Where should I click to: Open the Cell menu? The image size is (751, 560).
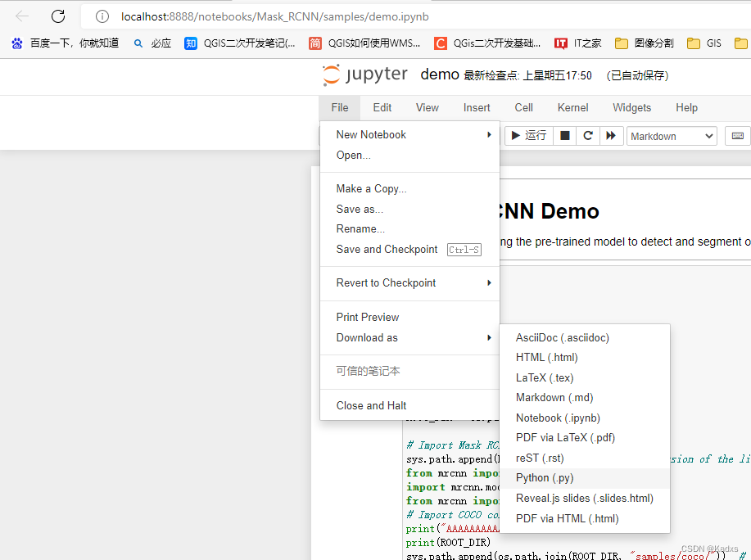tap(523, 108)
